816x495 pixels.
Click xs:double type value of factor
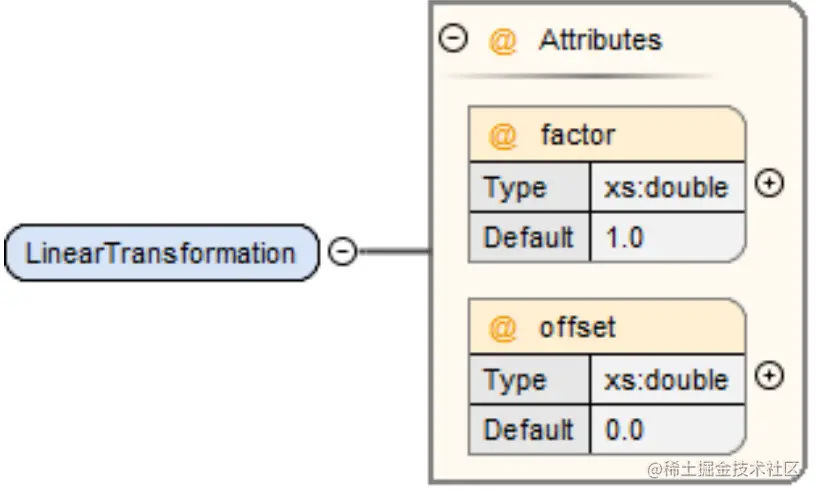667,187
